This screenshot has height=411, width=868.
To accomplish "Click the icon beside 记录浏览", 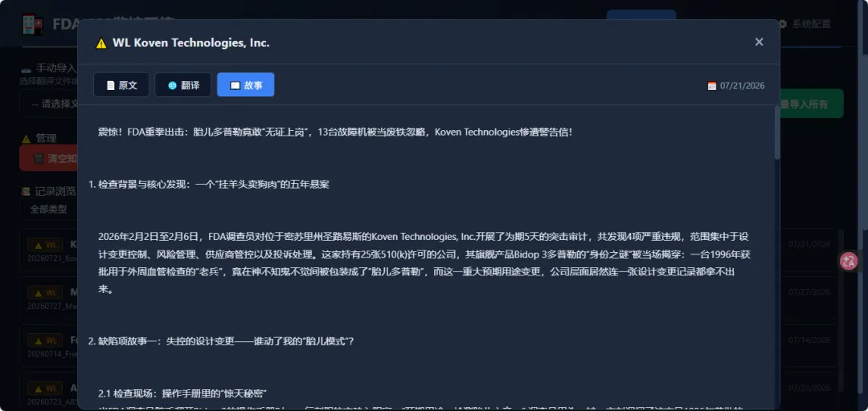I will tap(26, 191).
